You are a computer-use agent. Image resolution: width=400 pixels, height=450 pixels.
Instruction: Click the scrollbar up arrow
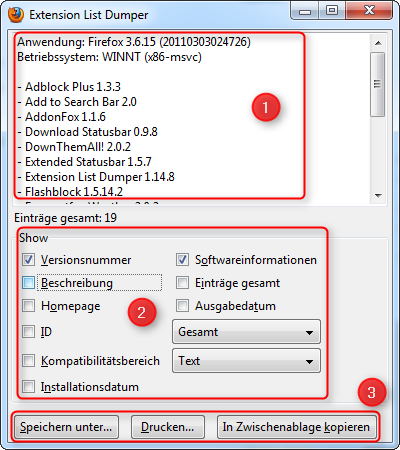(378, 43)
